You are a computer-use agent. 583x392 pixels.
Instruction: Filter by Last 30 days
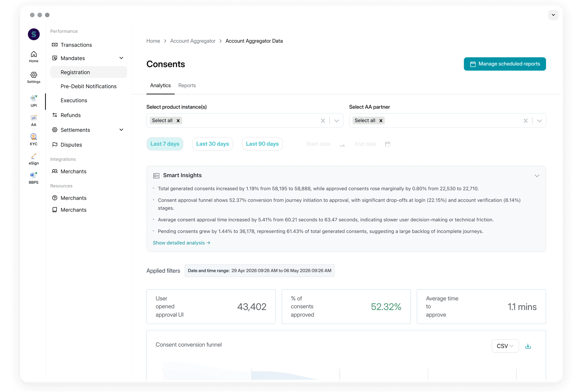(x=213, y=144)
